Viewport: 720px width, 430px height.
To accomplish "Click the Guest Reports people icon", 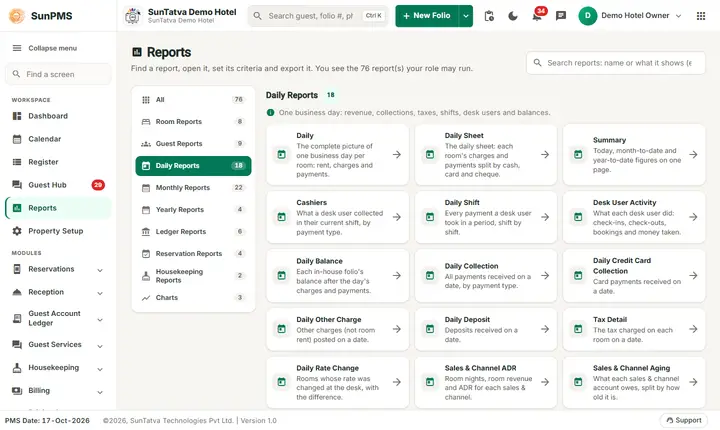I will 146,144.
